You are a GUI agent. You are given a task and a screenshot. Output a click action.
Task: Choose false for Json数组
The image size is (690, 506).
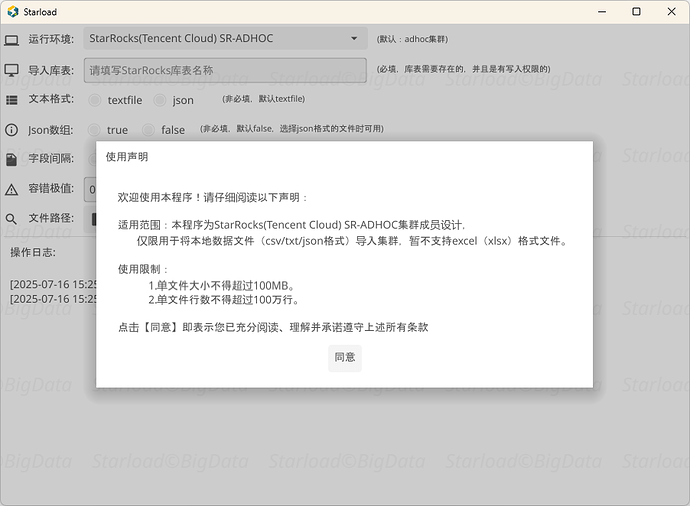(148, 130)
